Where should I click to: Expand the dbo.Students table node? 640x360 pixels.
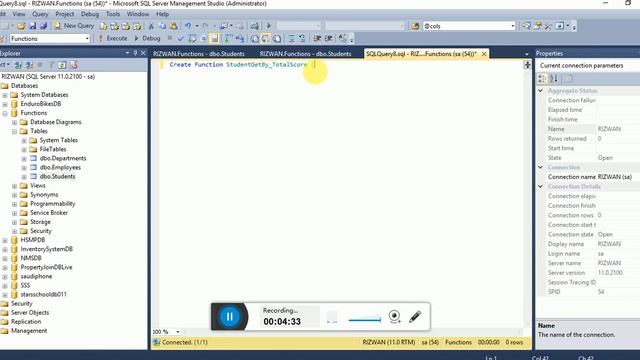tap(24, 176)
